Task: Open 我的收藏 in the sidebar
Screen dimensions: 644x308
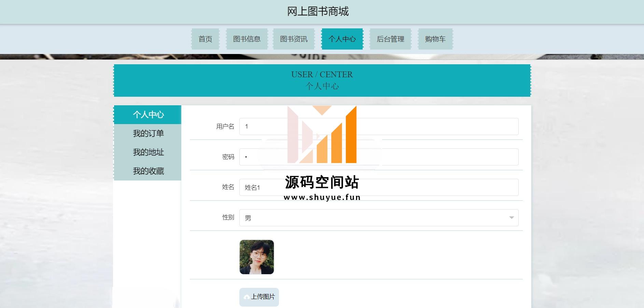Action: [x=148, y=171]
